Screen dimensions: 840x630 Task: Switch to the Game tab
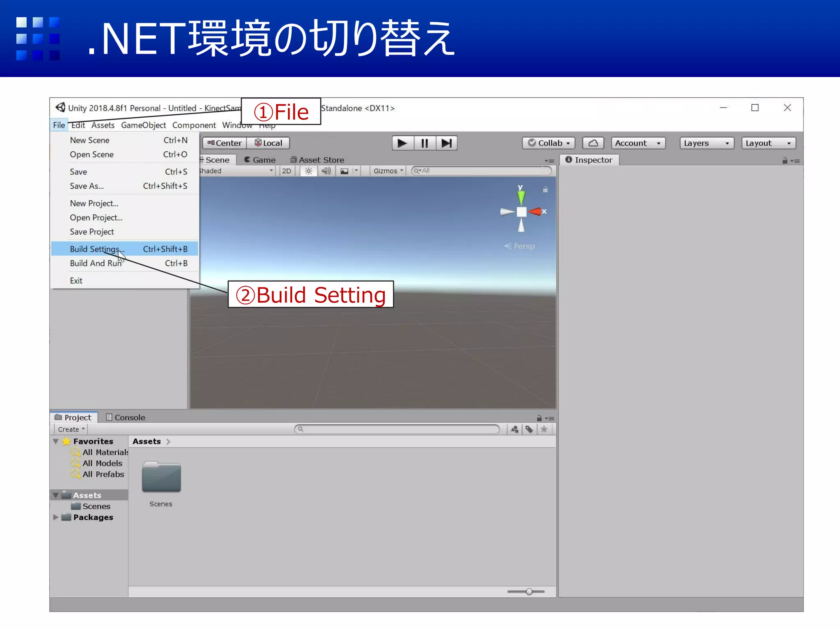pyautogui.click(x=260, y=160)
